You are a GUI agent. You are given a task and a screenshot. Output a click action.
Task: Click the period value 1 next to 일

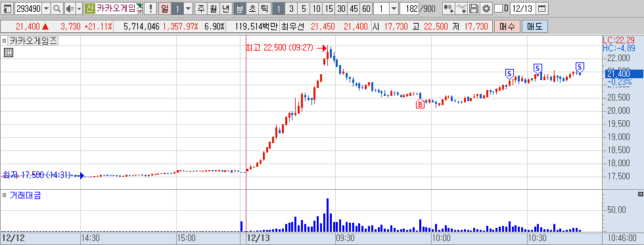177,8
